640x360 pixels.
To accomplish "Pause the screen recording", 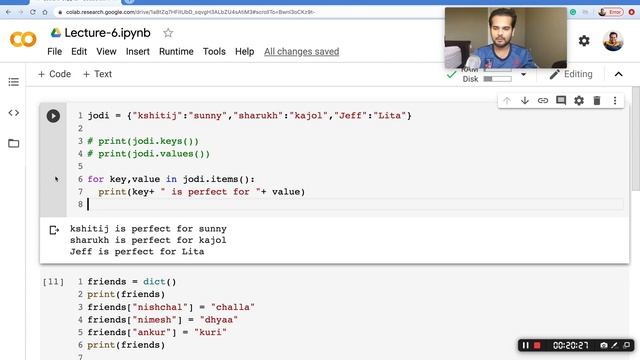I will (525, 345).
